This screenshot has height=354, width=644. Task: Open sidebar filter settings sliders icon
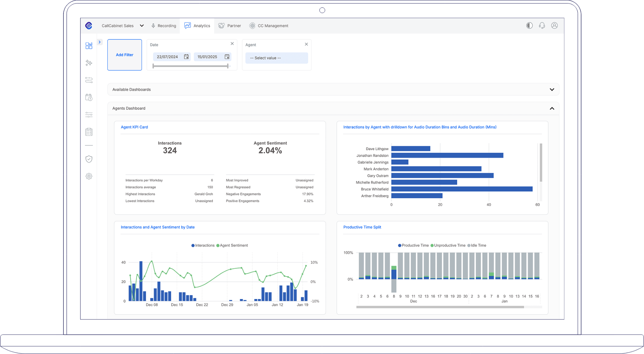click(x=89, y=115)
